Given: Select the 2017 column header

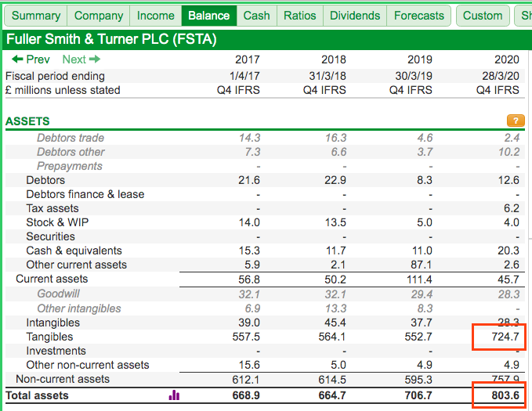Looking at the screenshot, I should (248, 59).
